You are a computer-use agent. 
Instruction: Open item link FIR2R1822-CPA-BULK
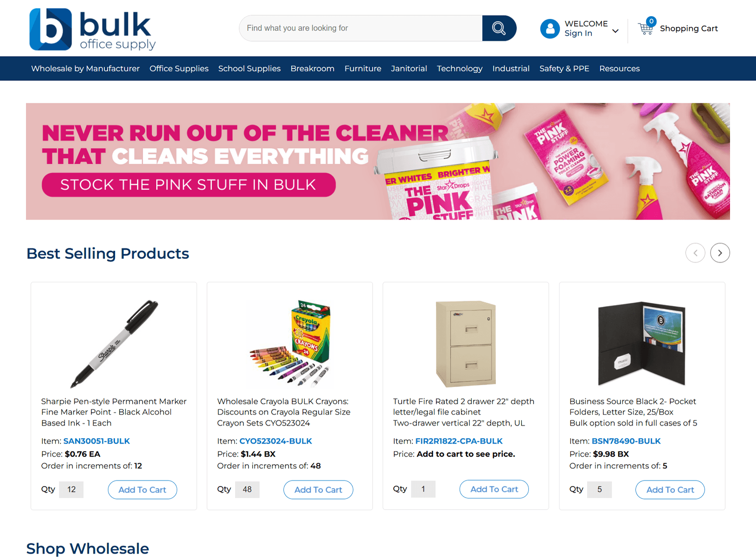pos(459,441)
